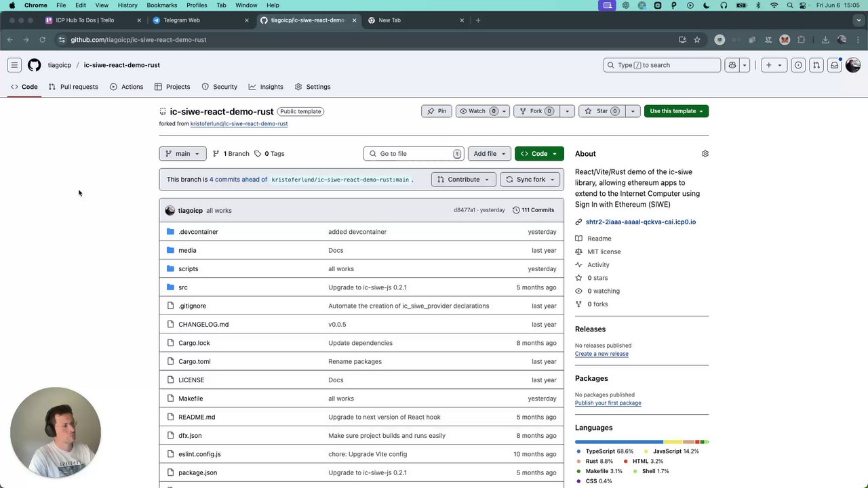Open the Apple menu

(12, 5)
